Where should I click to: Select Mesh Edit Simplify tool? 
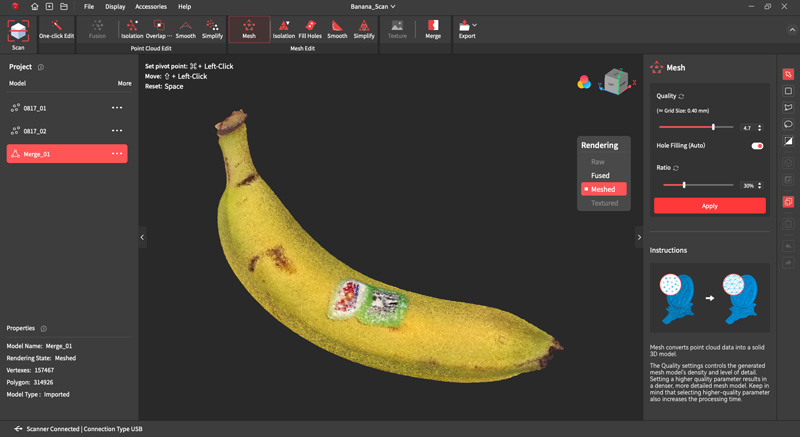coord(364,30)
